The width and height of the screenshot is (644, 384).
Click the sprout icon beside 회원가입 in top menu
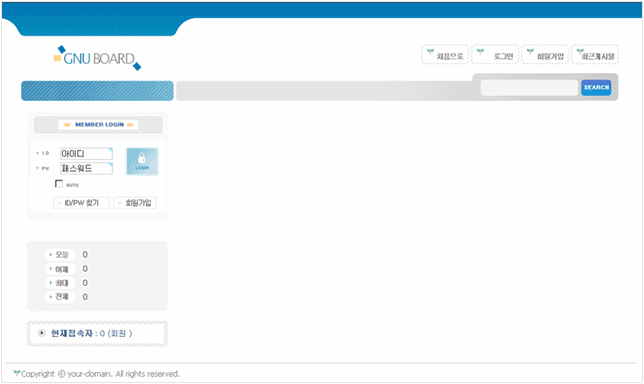click(530, 51)
